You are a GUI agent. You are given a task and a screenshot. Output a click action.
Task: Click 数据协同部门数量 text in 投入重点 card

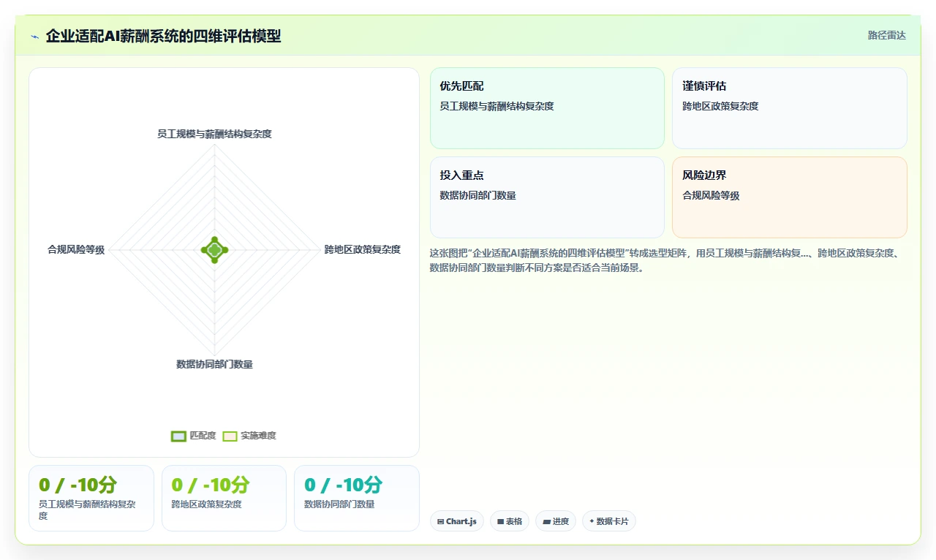tap(478, 196)
